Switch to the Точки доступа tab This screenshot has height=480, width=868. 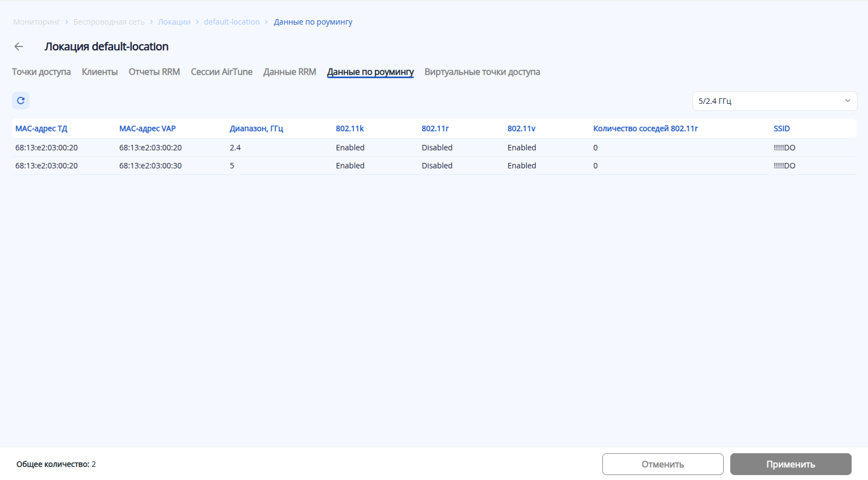point(42,72)
